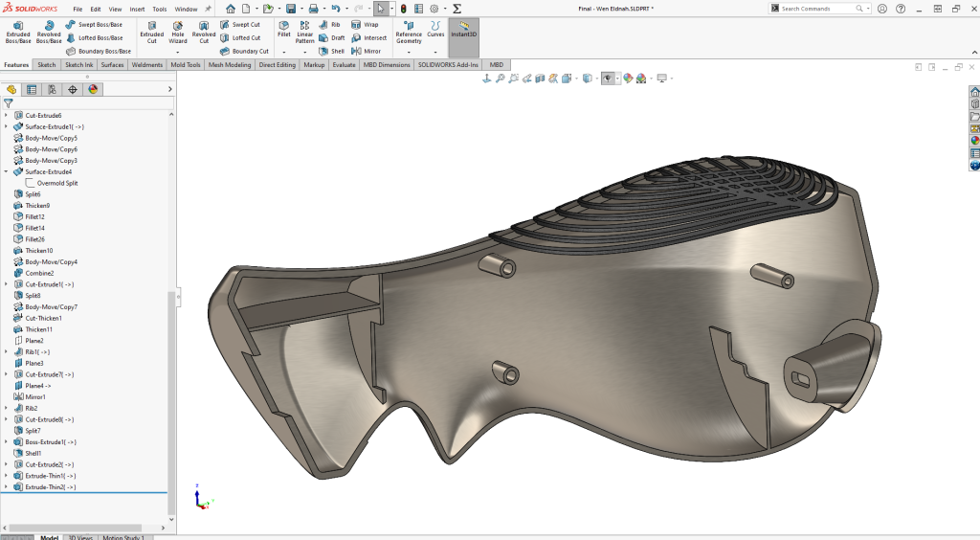Viewport: 980px width, 540px height.
Task: Collapse the Surface-Extrude4 feature node
Action: [6, 172]
